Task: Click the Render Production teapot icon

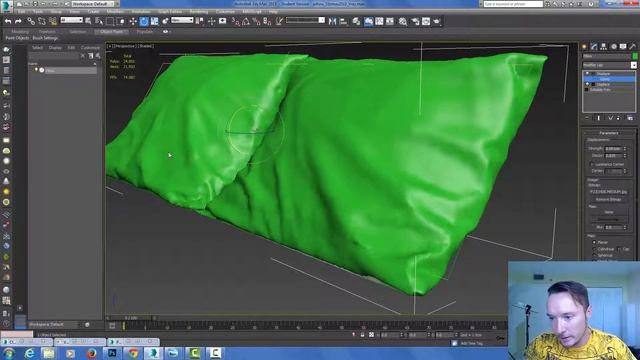Action: point(437,21)
